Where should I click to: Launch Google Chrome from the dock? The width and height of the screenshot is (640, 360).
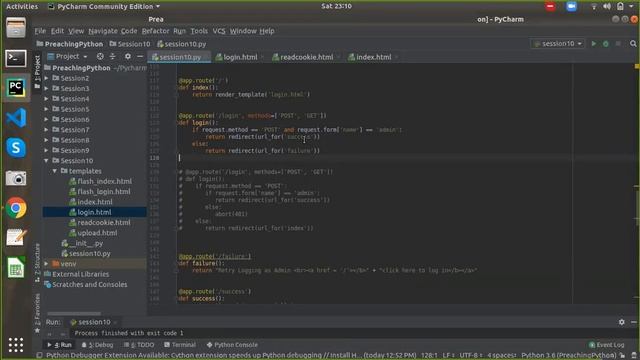coord(16,208)
